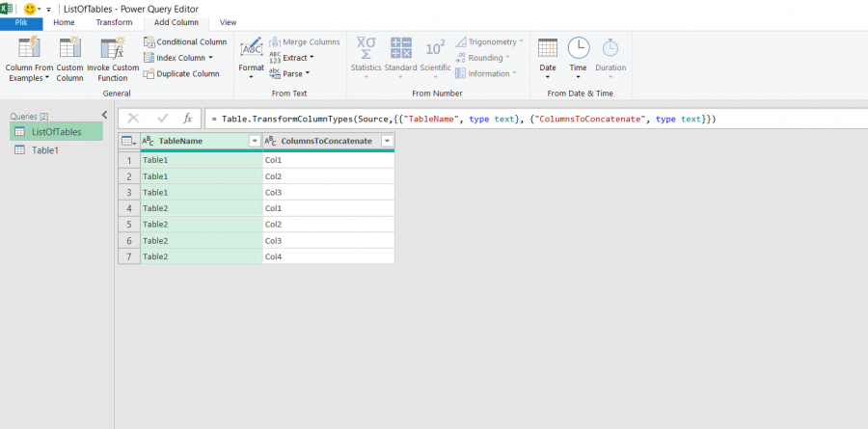The height and width of the screenshot is (429, 868).
Task: Open the Statistics sigma icon
Action: (x=366, y=47)
